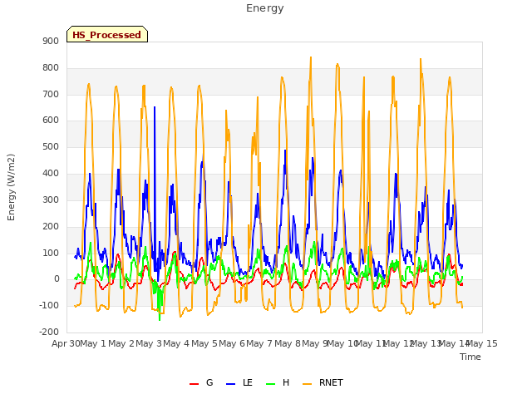532x399 pixels.
Task: Click the Energy chart title
Action: (x=264, y=8)
